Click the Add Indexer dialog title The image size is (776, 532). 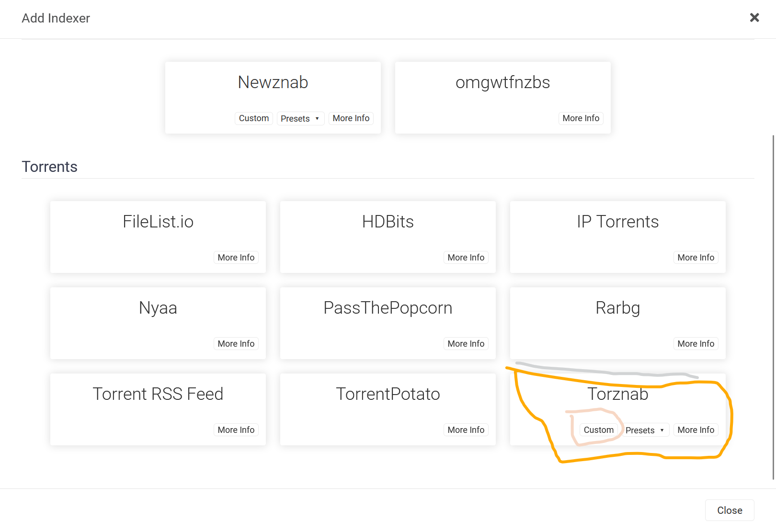56,18
